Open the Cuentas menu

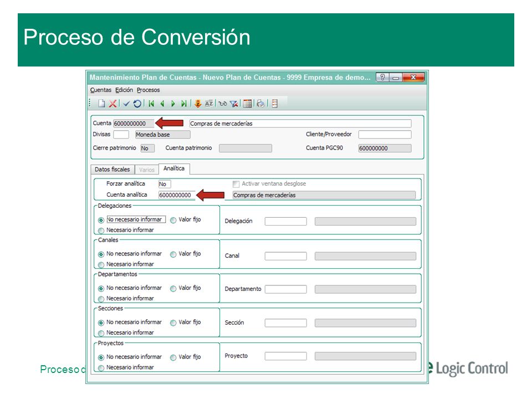tap(101, 90)
